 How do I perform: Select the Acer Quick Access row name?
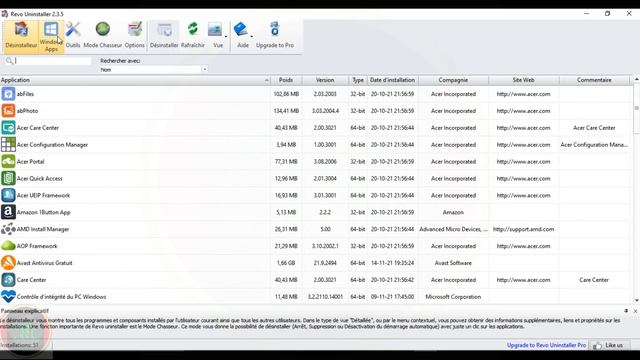40,178
